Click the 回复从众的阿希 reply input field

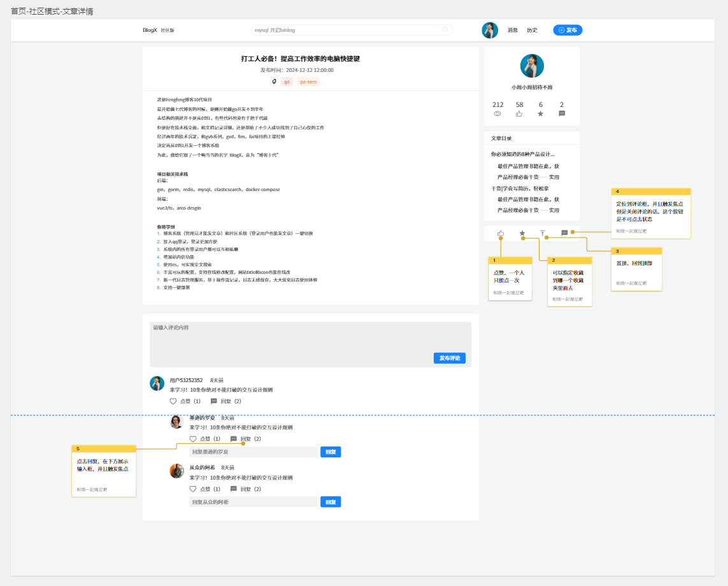tap(253, 502)
